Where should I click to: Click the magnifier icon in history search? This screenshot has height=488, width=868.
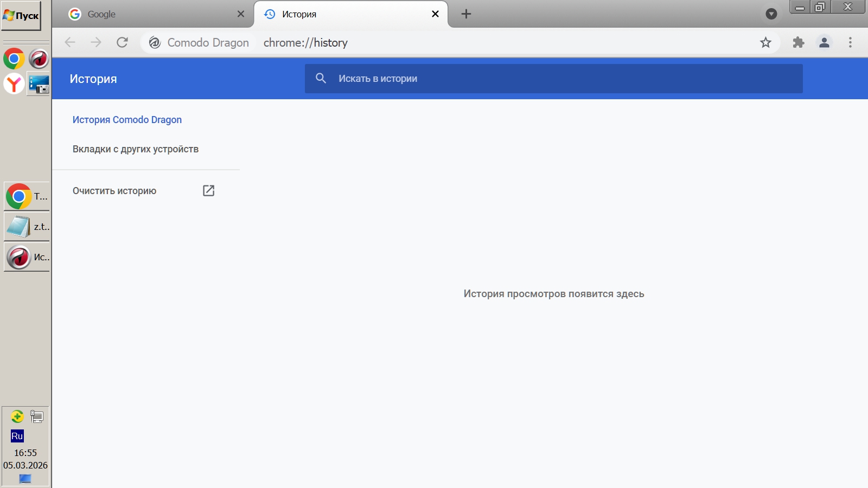(321, 79)
